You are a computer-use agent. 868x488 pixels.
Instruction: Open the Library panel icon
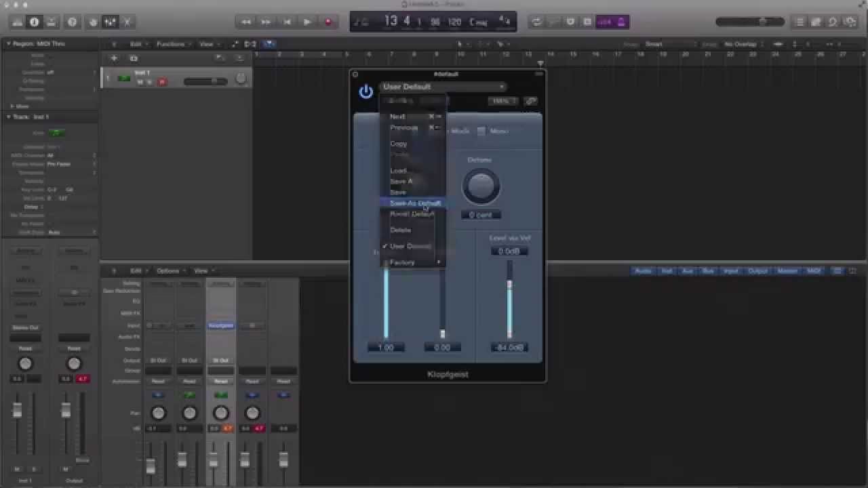tap(17, 22)
